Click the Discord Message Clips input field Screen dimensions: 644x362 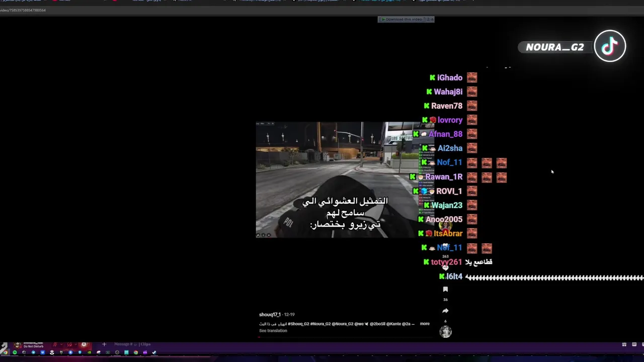tap(132, 344)
